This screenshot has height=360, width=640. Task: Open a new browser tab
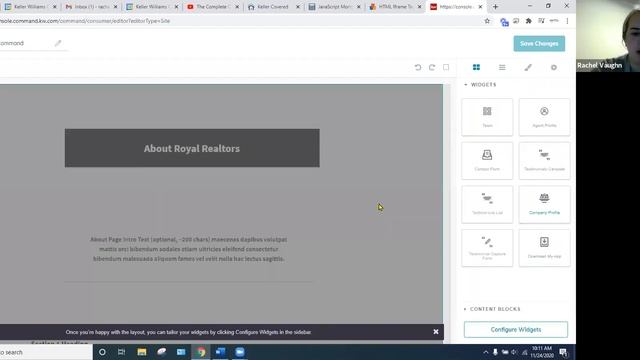495,7
